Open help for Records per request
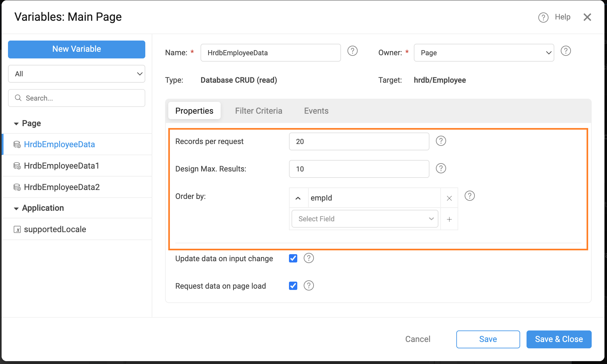 [441, 141]
